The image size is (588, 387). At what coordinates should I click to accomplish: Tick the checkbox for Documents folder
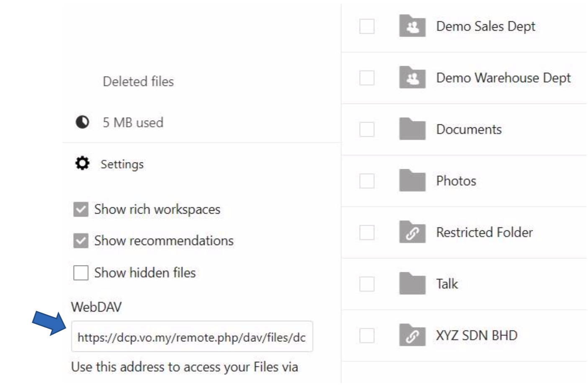[367, 129]
